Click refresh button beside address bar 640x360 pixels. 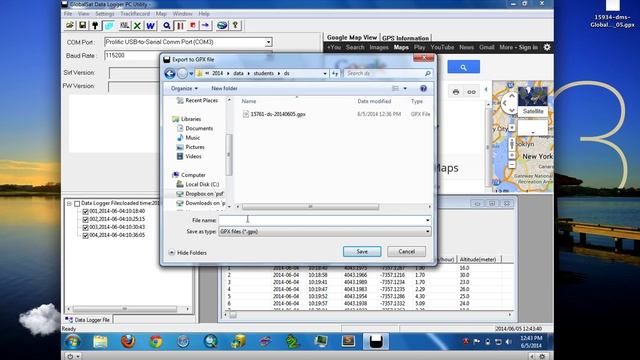pos(335,73)
